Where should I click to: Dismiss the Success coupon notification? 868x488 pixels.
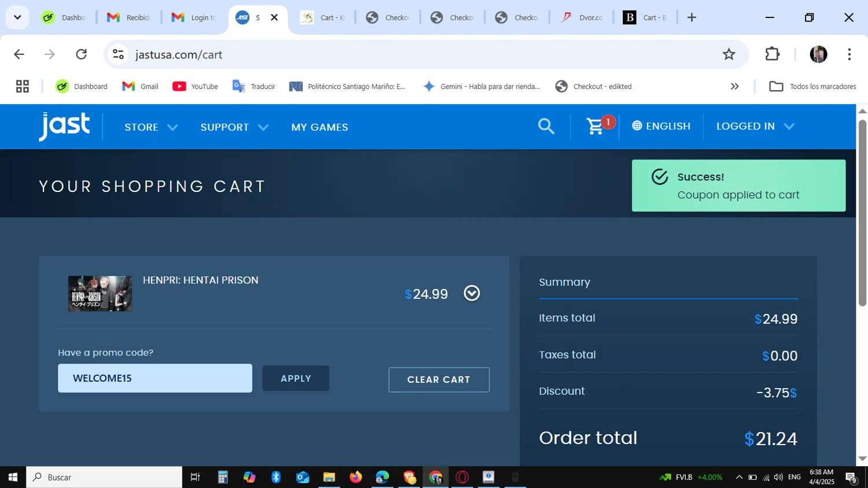[738, 186]
